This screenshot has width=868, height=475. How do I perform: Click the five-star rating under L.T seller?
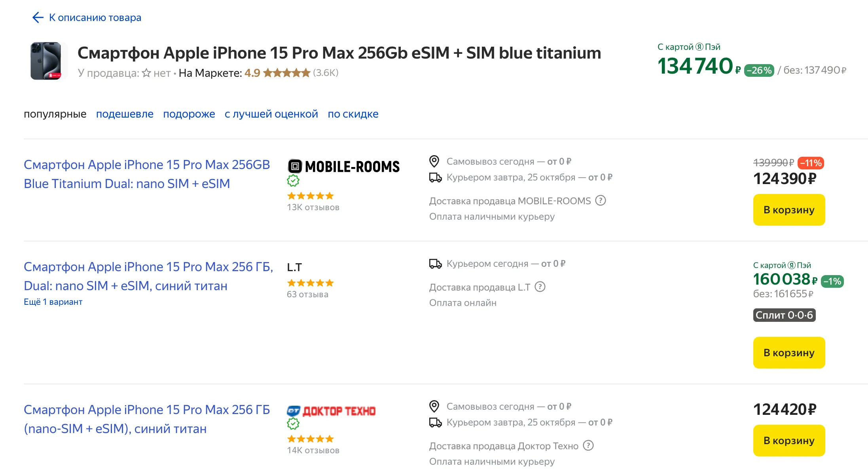[310, 283]
